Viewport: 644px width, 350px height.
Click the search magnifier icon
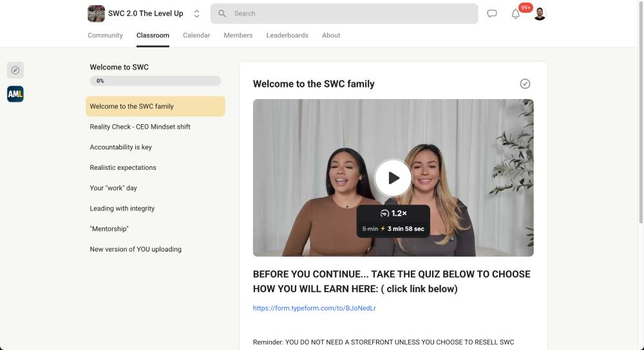pyautogui.click(x=222, y=14)
